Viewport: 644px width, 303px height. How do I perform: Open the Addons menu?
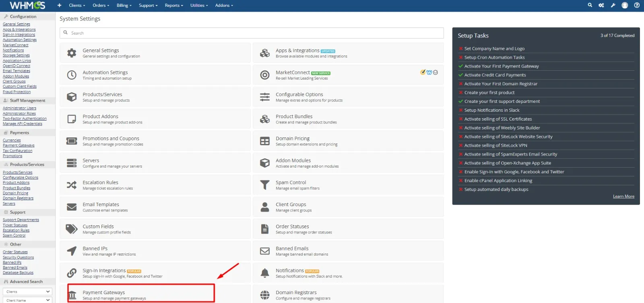(224, 5)
